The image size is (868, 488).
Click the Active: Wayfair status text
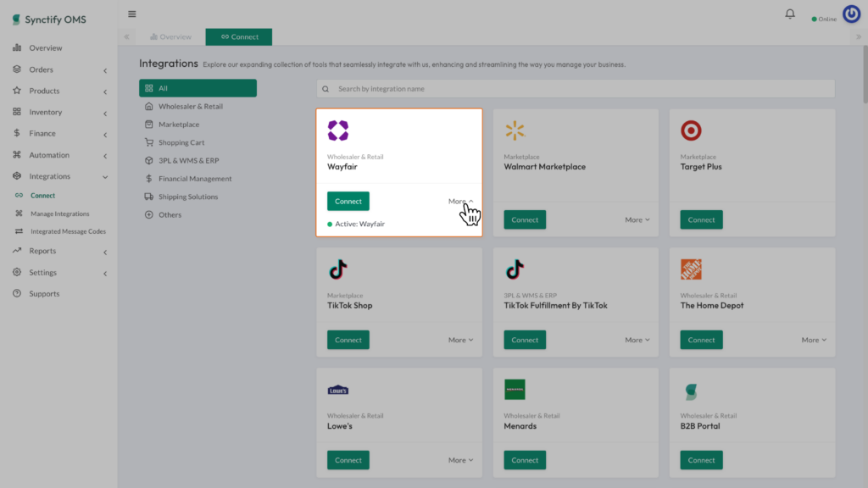(x=356, y=224)
